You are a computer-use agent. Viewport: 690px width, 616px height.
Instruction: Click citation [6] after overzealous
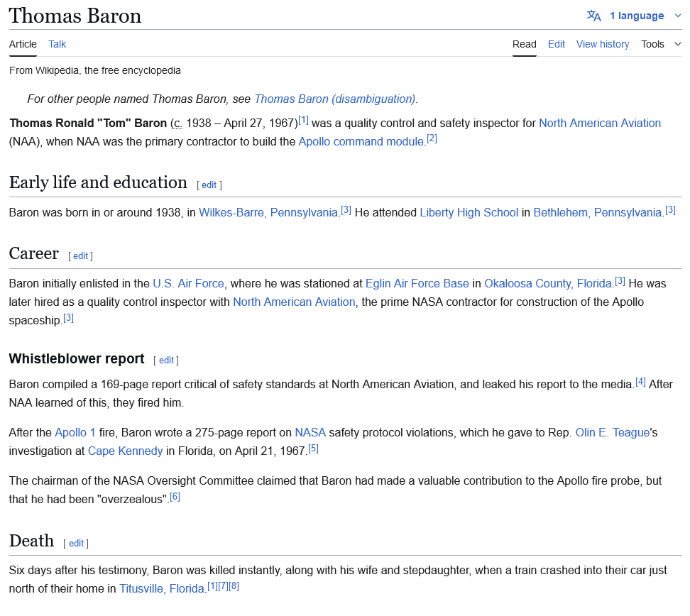pos(175,497)
